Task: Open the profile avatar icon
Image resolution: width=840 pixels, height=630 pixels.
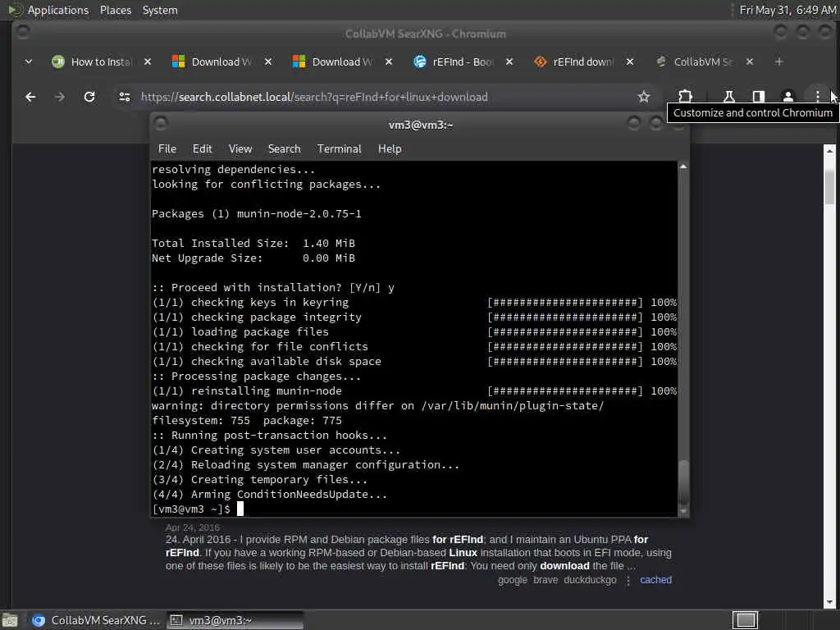Action: click(x=788, y=97)
